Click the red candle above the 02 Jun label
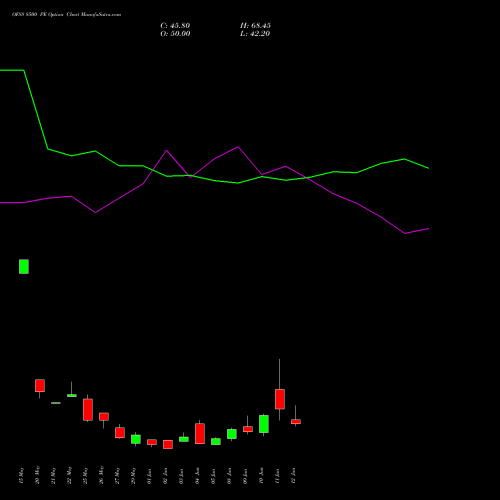The width and height of the screenshot is (500, 500). pyautogui.click(x=168, y=444)
